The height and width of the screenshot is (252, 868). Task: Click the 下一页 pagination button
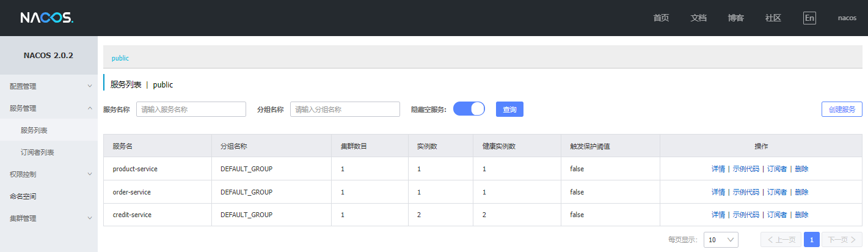coord(842,240)
